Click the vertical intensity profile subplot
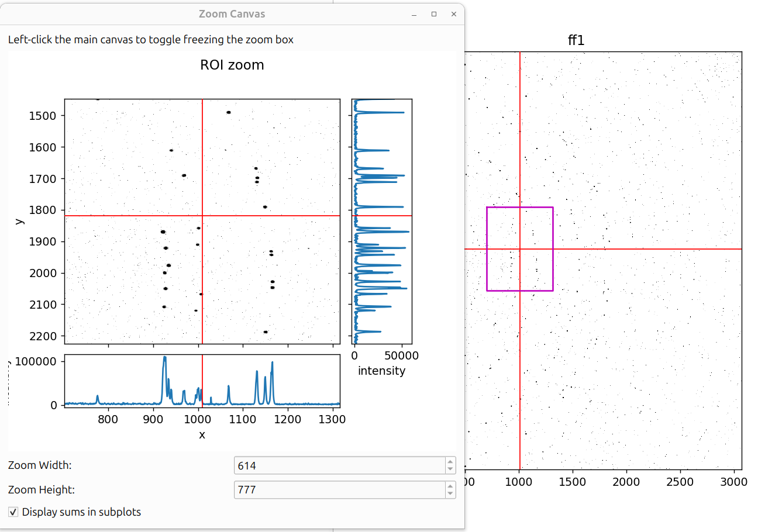Image resolution: width=758 pixels, height=532 pixels. pos(381,221)
